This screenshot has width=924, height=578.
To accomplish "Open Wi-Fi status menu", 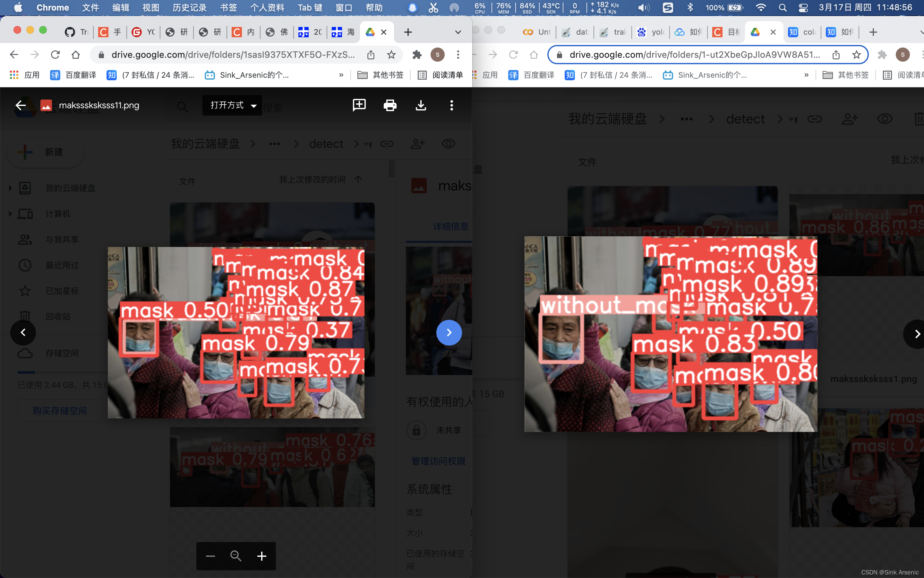I will [761, 8].
